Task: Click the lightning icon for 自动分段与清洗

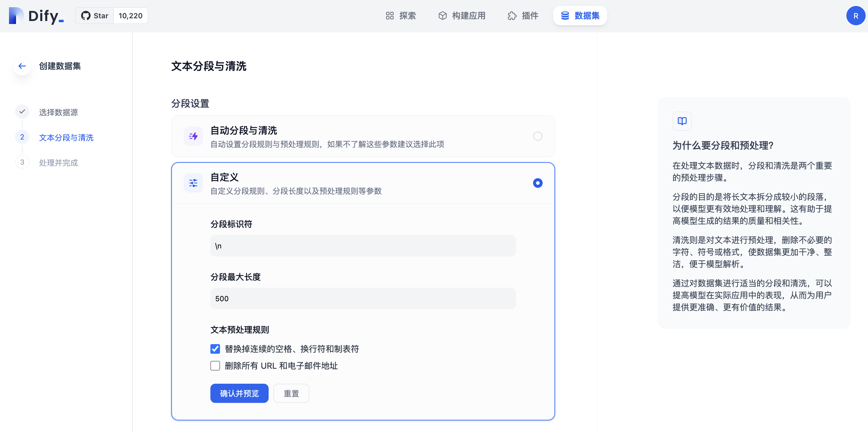Action: 193,136
